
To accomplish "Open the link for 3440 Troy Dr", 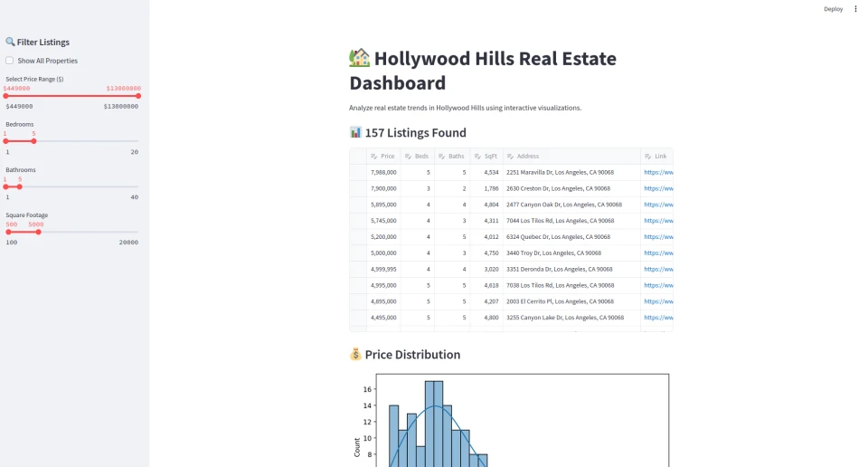I will tap(658, 253).
